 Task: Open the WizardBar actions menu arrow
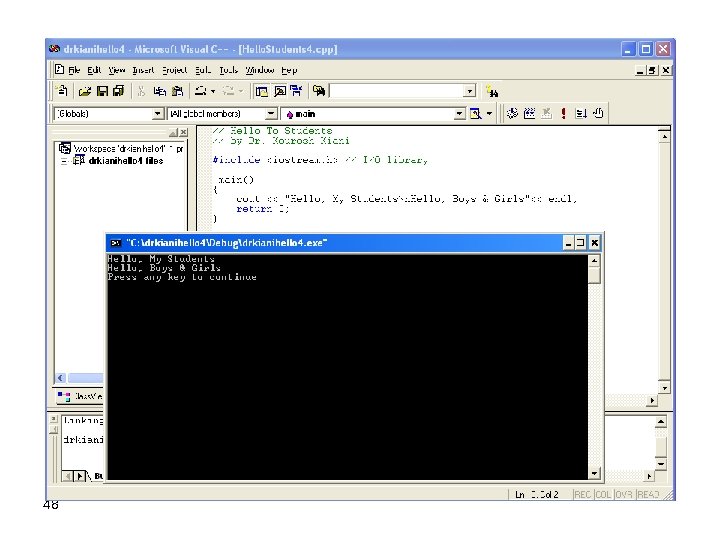point(489,113)
